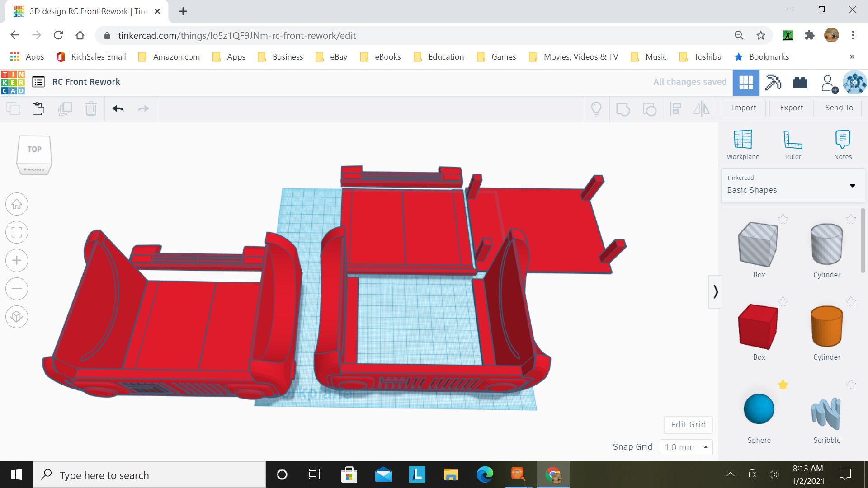Unfavorite the Sphere shape star
Screen dimensions: 868x488
[x=783, y=385]
